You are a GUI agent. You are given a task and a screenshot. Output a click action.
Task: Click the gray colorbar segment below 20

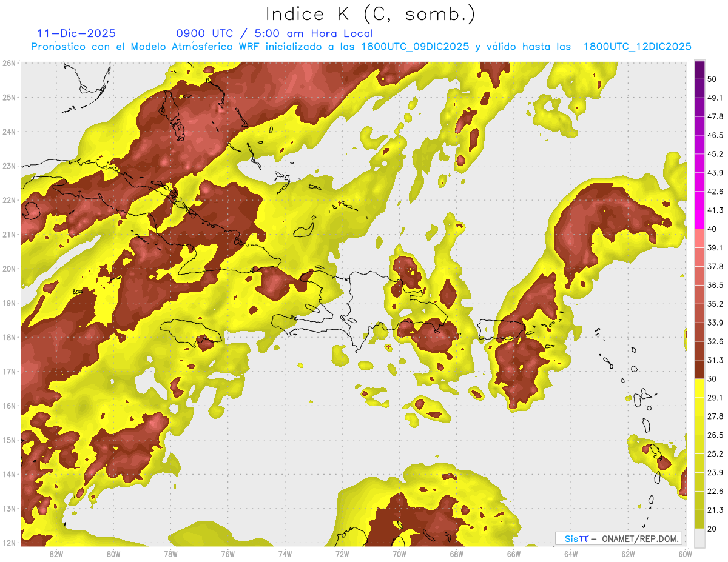(699, 538)
